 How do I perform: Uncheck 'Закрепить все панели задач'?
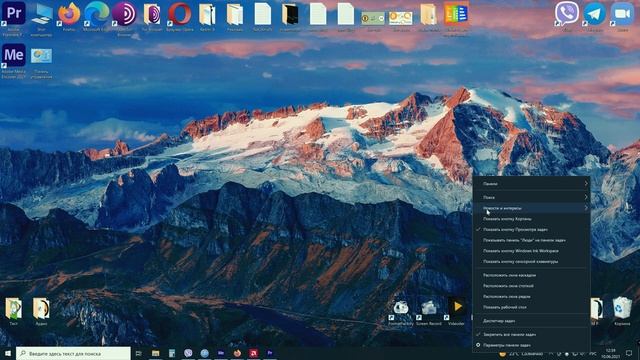[531, 334]
